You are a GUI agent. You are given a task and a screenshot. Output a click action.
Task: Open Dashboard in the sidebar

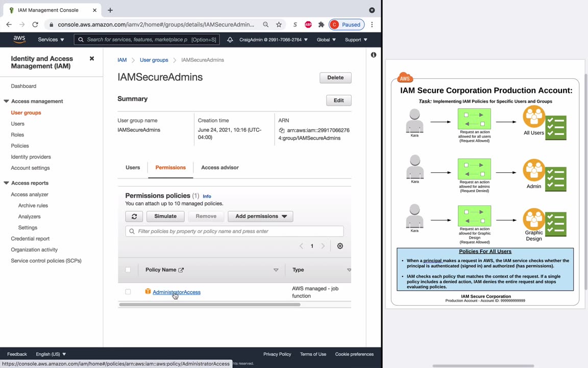point(23,86)
